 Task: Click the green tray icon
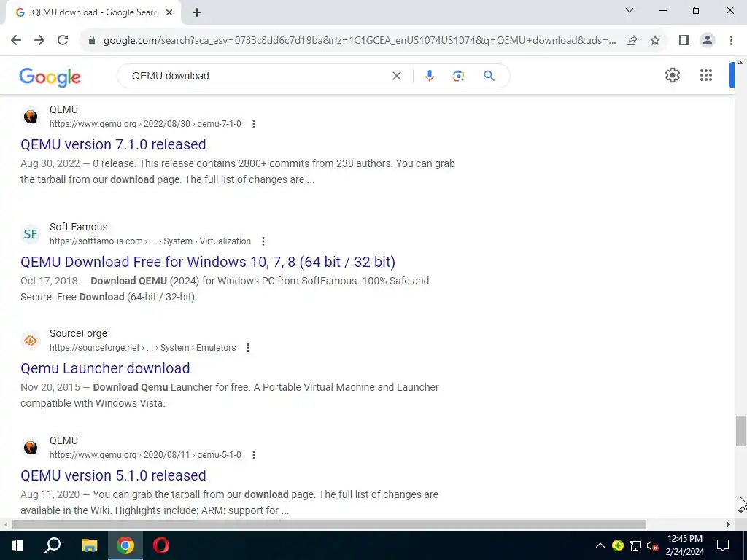[618, 545]
